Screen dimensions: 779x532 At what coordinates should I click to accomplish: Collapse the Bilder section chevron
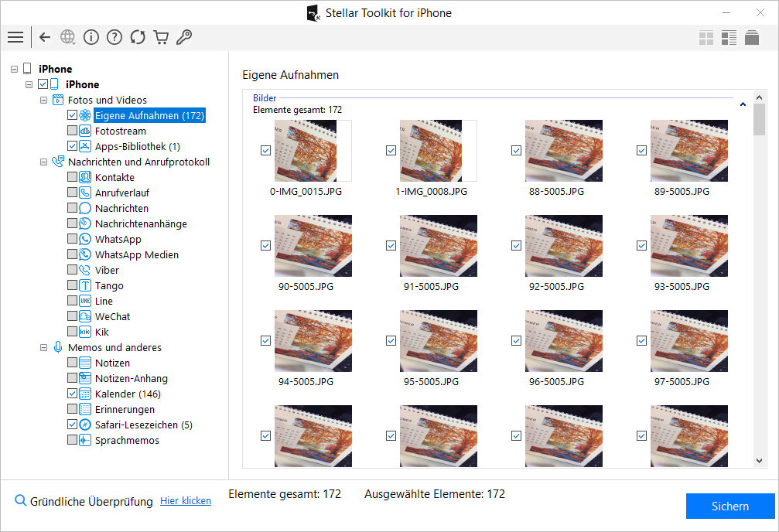743,104
